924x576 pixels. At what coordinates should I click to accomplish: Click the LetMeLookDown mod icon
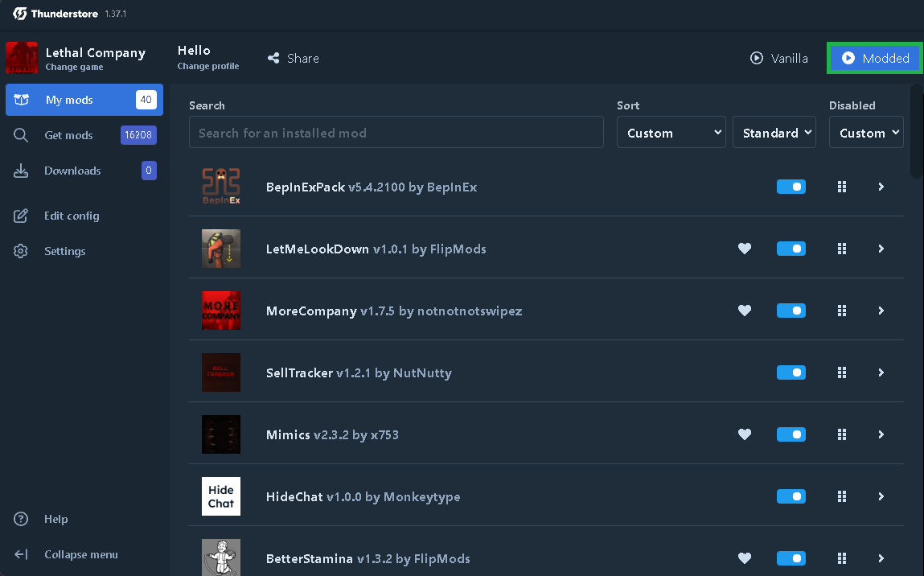(x=221, y=249)
